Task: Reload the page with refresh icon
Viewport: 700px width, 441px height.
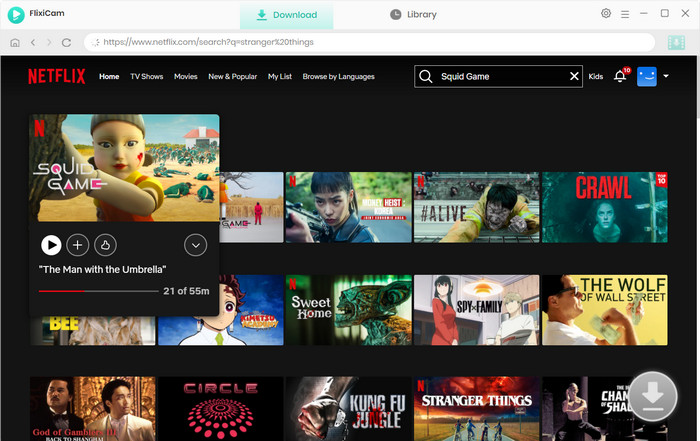Action: [67, 42]
